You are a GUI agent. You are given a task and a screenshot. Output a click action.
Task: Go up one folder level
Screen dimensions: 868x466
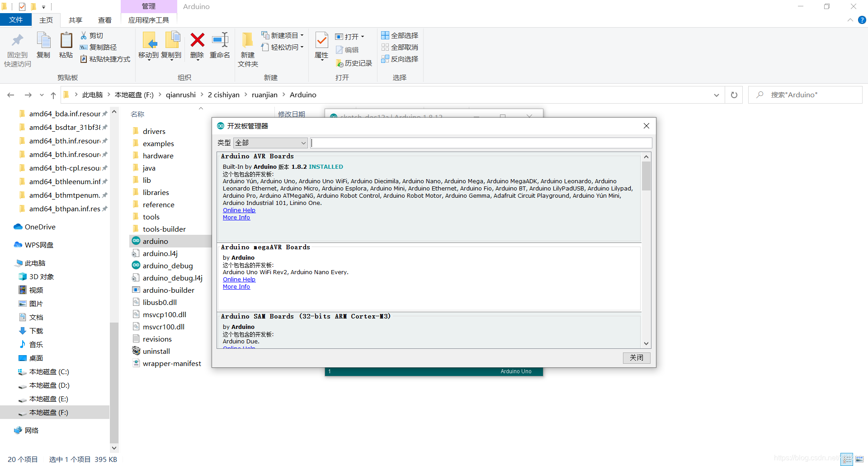coord(53,95)
